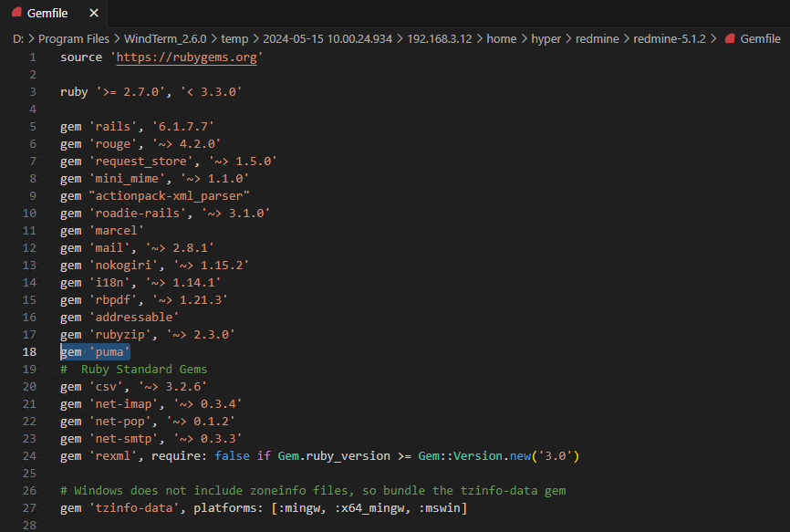Click the Gemfile name in the breadcrumb

pyautogui.click(x=760, y=39)
